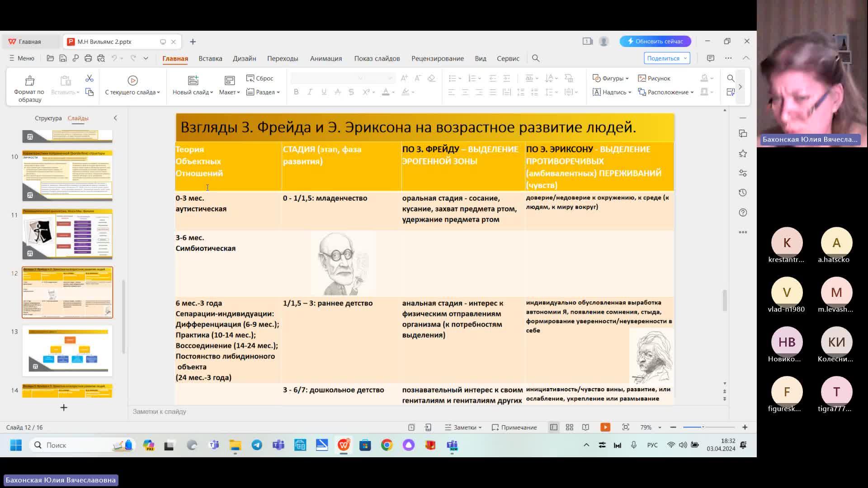Open ribbon search magnifier next to Сервис
The image size is (868, 488).
pyautogui.click(x=536, y=58)
